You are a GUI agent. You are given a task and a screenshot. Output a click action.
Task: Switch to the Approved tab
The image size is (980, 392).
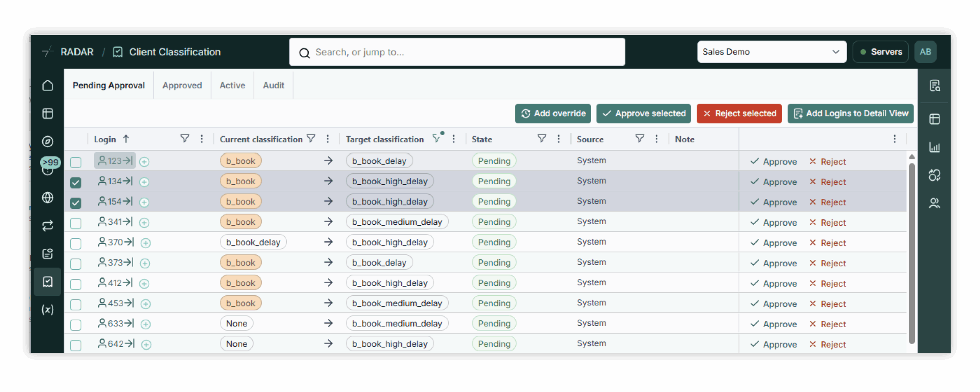pos(182,85)
